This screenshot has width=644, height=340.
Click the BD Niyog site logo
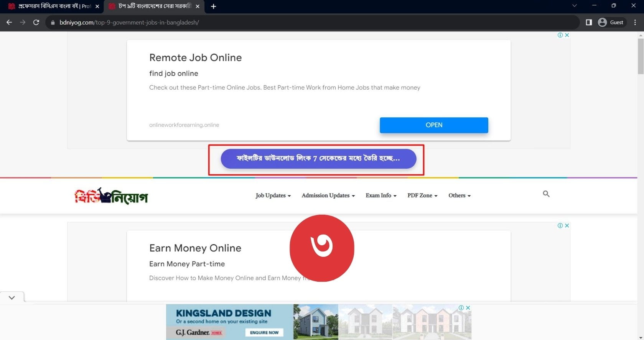pos(111,196)
